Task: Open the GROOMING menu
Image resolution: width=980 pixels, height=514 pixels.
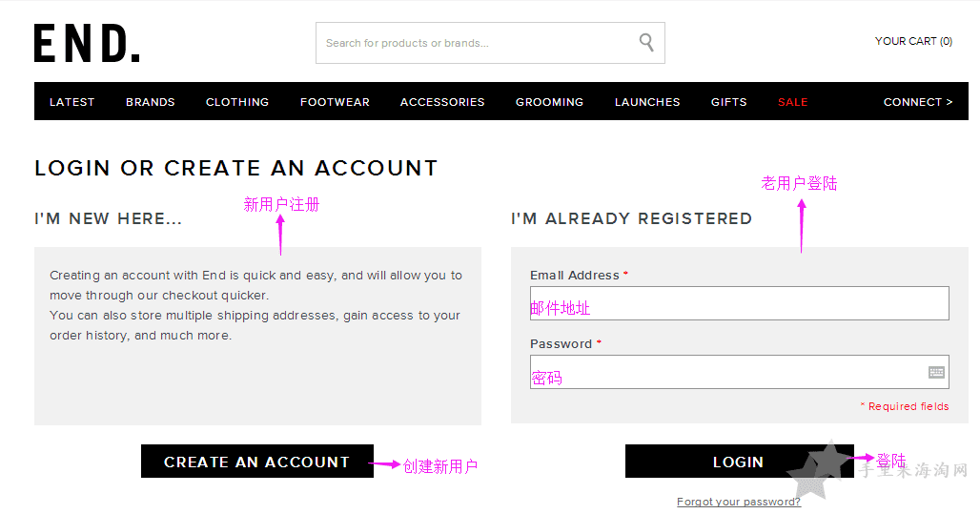Action: pyautogui.click(x=549, y=102)
